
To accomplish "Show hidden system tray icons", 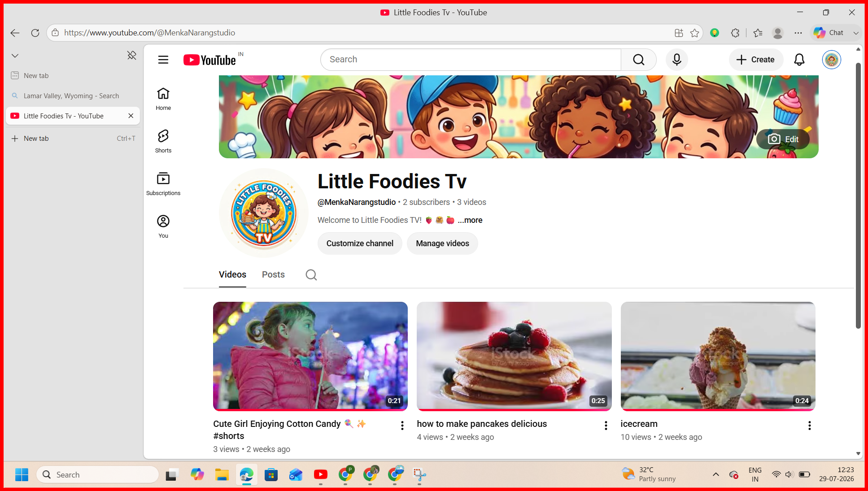I will pyautogui.click(x=715, y=474).
